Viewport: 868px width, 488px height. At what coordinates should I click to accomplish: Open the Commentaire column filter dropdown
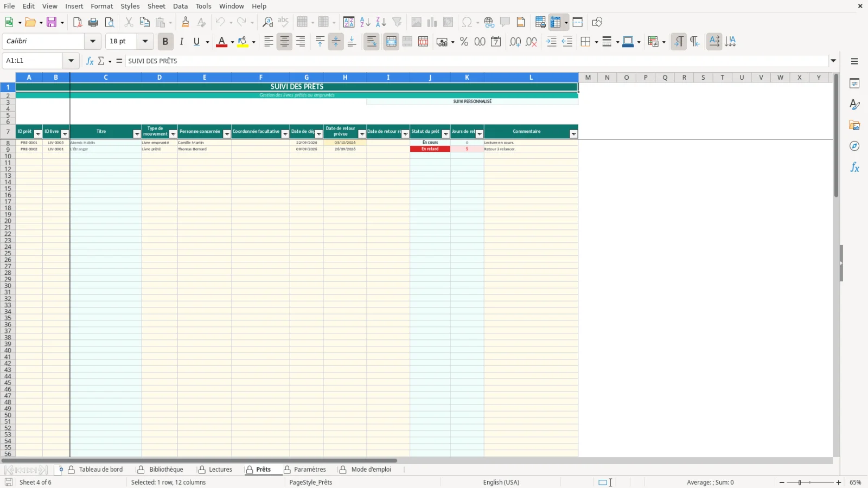pos(573,134)
